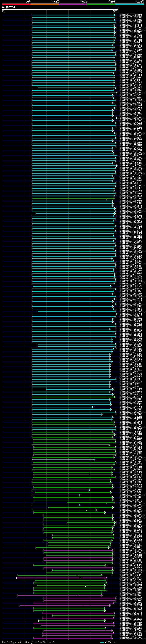Click the cyan ~100% identity legend segment
Screen dimensions: 146x644
click(130, 4)
